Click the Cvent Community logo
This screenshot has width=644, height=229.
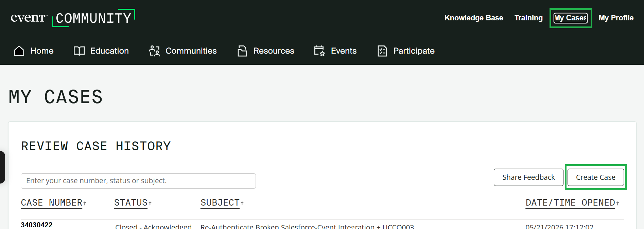point(73,18)
